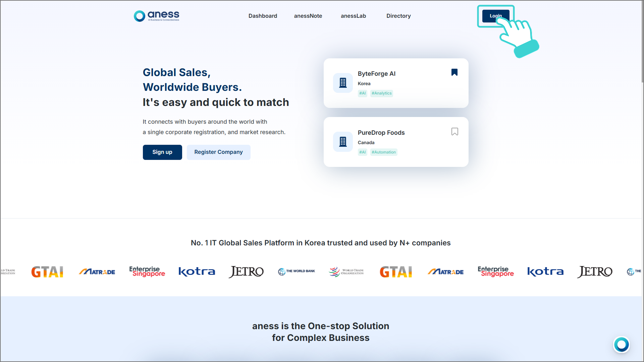Click PureDrop Foods building icon
This screenshot has height=362, width=644.
tap(343, 142)
